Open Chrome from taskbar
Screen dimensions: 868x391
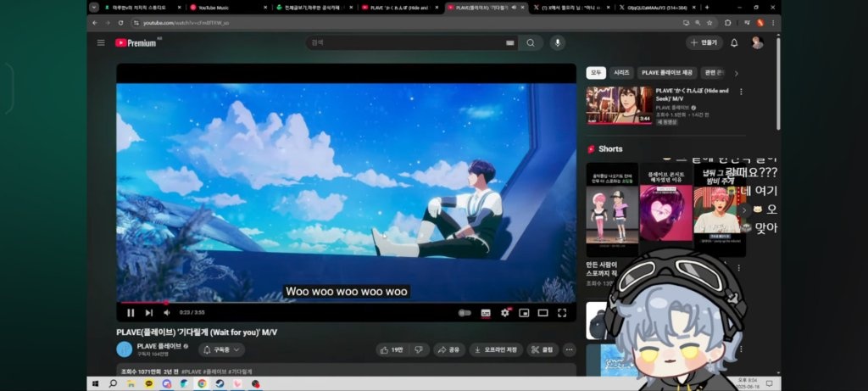202,383
